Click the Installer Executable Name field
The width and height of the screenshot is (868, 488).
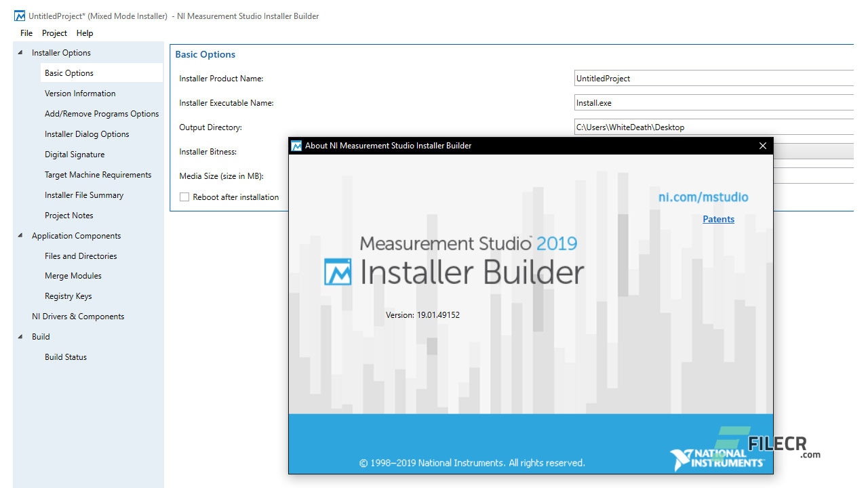tap(714, 103)
